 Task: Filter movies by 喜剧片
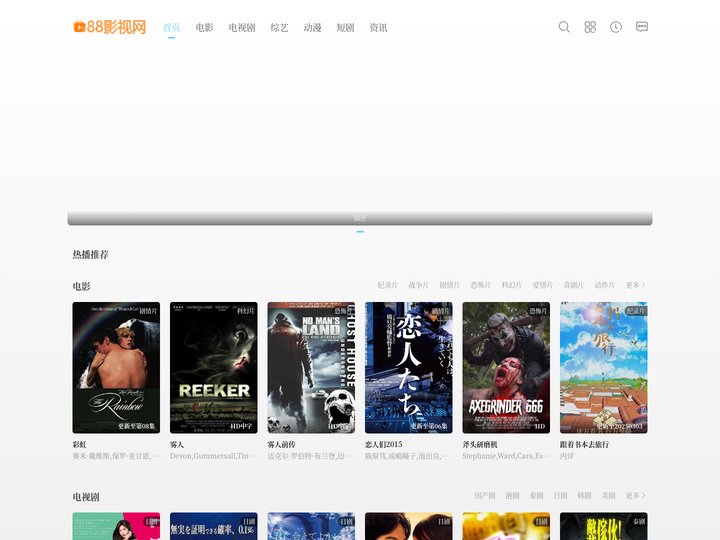[x=574, y=285]
